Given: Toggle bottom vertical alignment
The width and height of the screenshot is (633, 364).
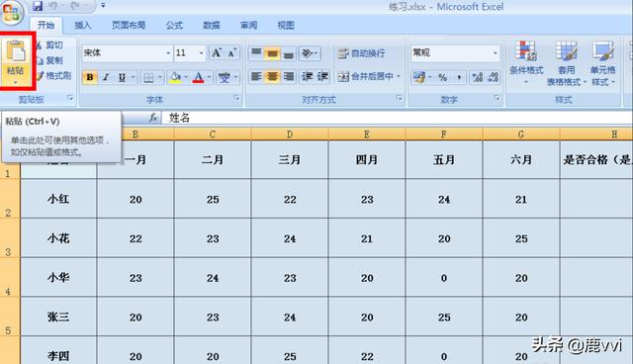Looking at the screenshot, I should click(x=288, y=53).
